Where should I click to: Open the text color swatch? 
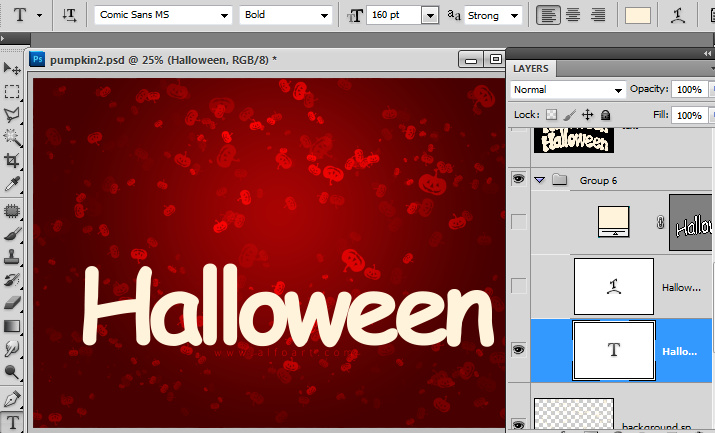pos(637,15)
